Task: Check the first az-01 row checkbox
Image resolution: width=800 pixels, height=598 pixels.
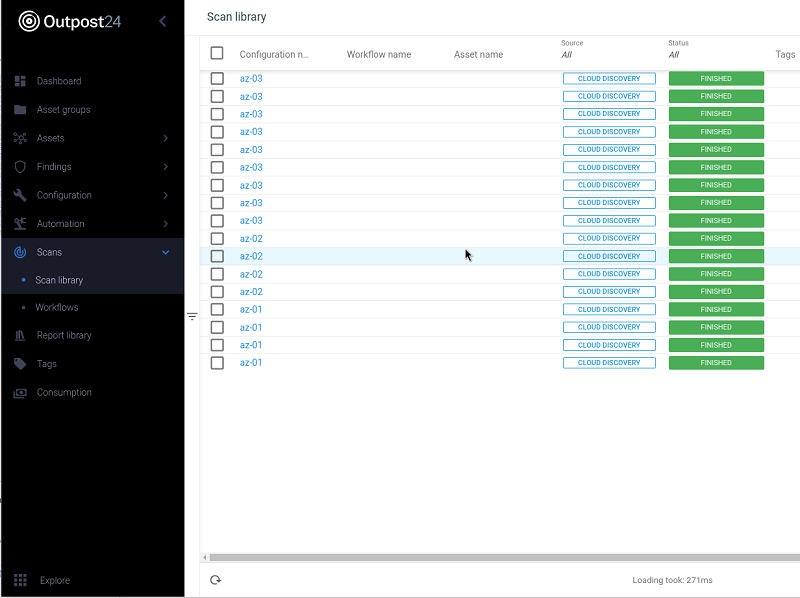Action: tap(217, 309)
